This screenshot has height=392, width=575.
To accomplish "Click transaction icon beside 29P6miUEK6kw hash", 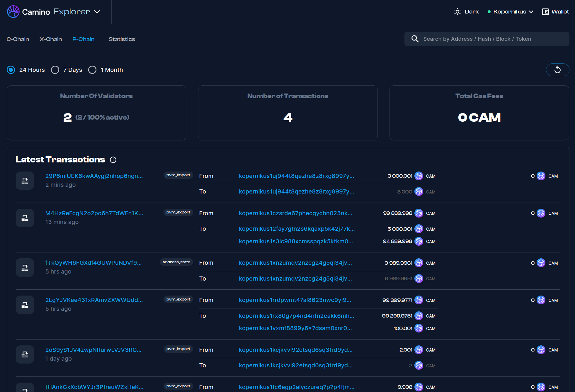I will (25, 181).
